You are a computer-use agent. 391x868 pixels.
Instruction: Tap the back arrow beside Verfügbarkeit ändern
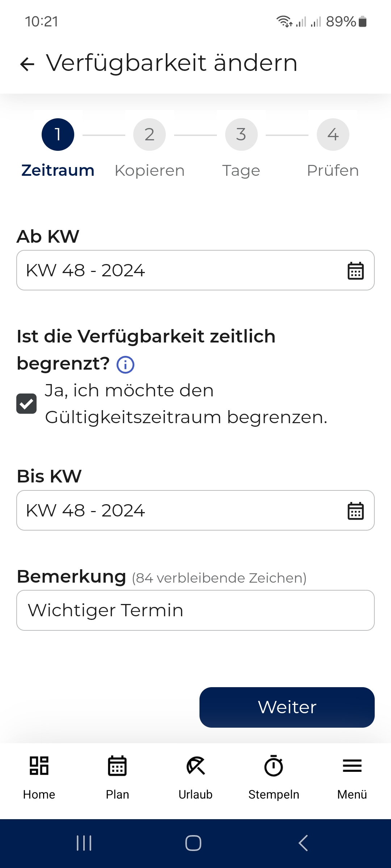pyautogui.click(x=27, y=64)
